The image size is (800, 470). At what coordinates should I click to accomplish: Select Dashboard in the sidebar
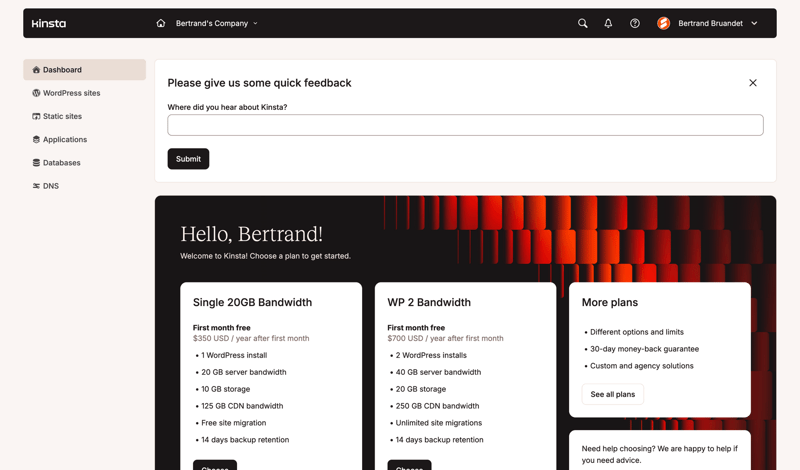coord(84,70)
